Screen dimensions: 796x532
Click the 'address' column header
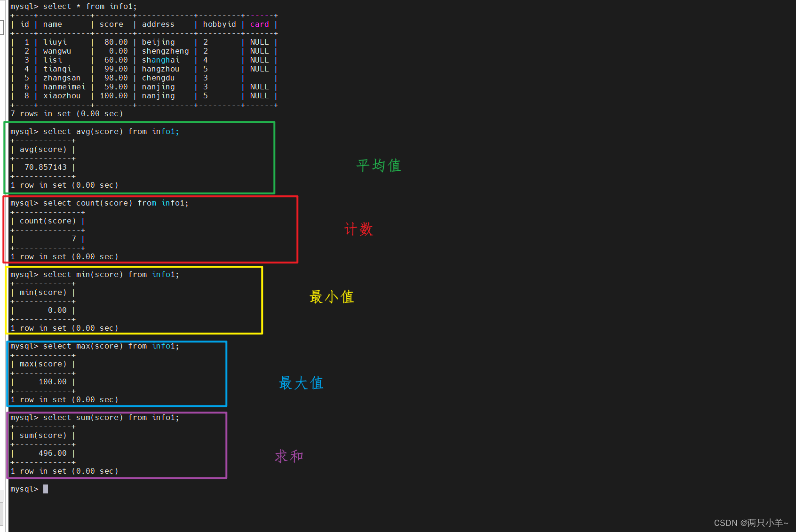(x=158, y=24)
